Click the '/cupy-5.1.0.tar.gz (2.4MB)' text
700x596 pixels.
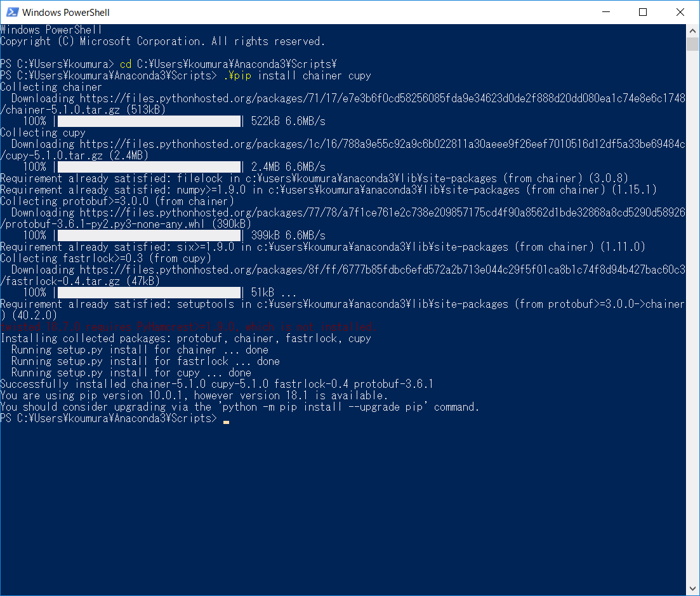pos(74,156)
